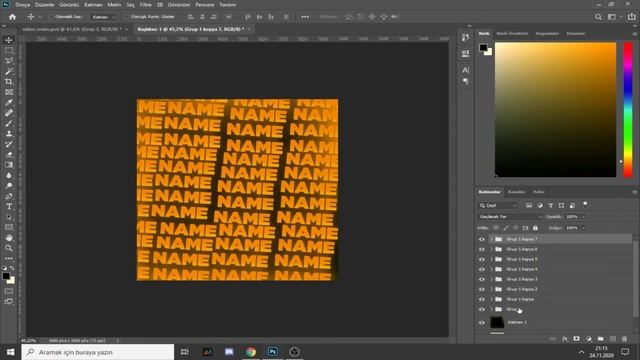Select the Horizontal Type tool
Image resolution: width=640 pixels, height=360 pixels.
(9, 207)
